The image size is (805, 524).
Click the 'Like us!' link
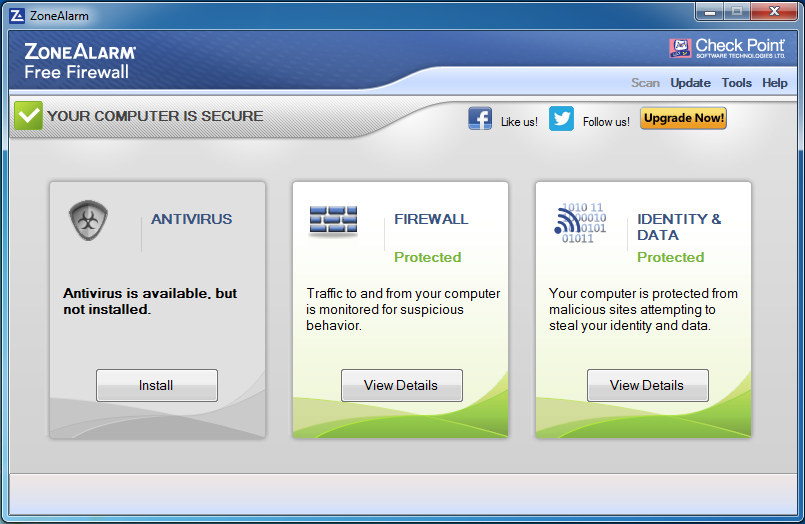(x=519, y=122)
